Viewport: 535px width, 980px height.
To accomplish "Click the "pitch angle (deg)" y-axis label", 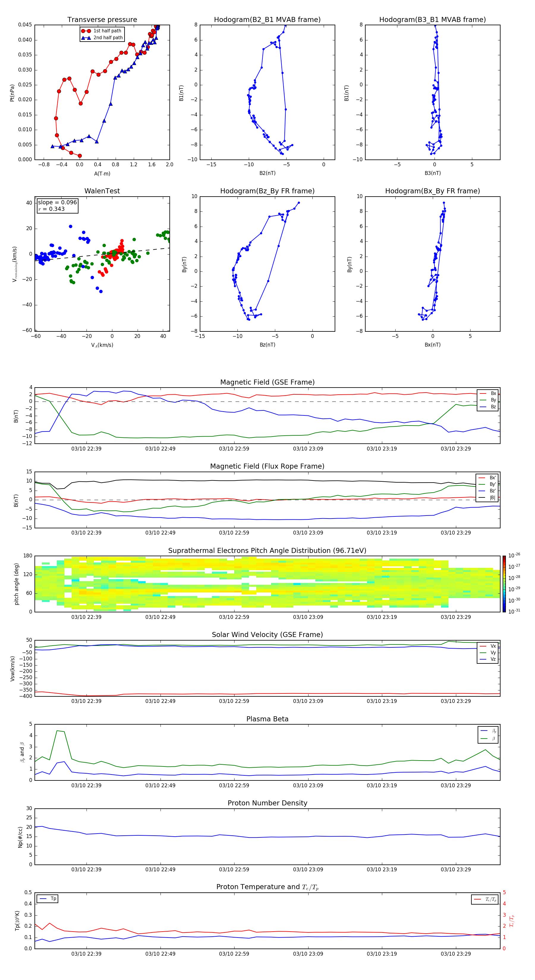I will [16, 584].
